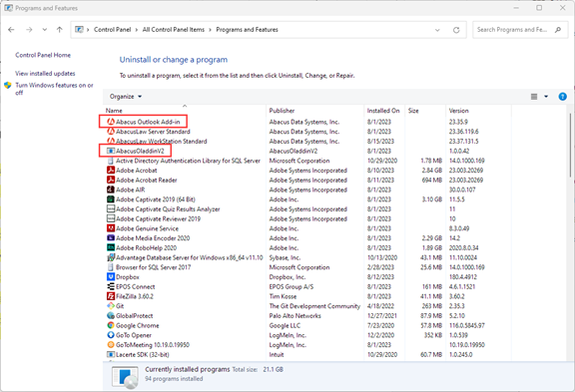
Task: Click The Git Development Community cell
Action: click(x=314, y=306)
